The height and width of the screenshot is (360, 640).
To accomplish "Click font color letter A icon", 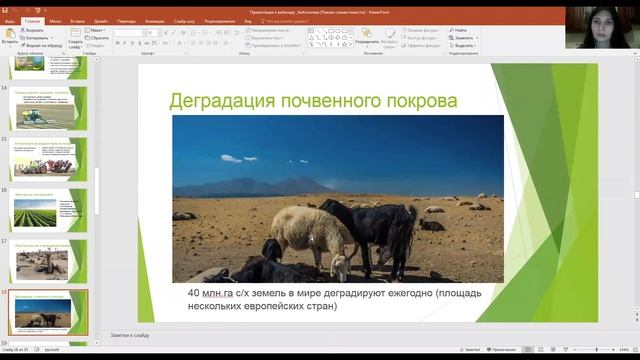I will coord(179,43).
